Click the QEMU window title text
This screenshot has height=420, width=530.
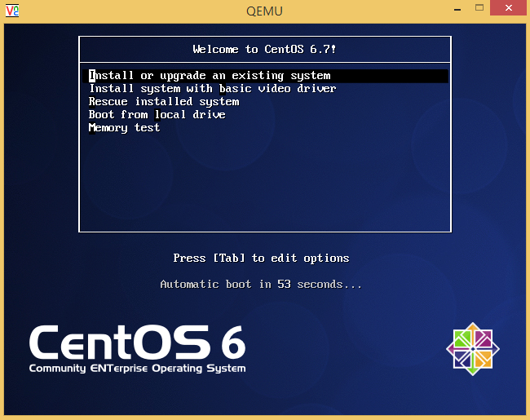pos(264,11)
